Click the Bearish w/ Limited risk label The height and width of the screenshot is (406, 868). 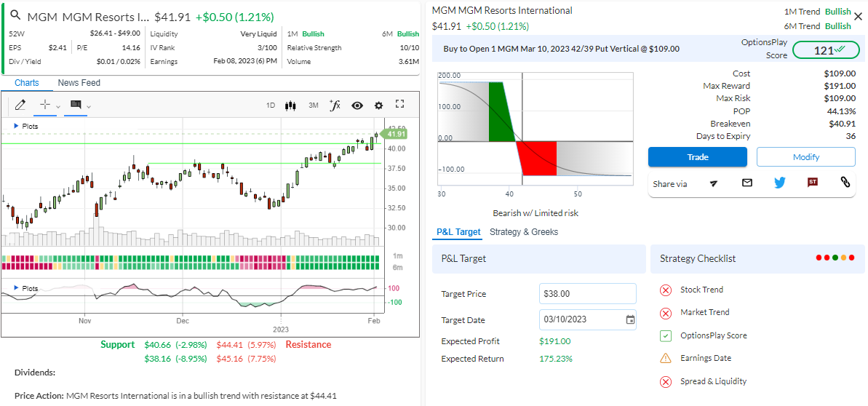[x=535, y=212]
